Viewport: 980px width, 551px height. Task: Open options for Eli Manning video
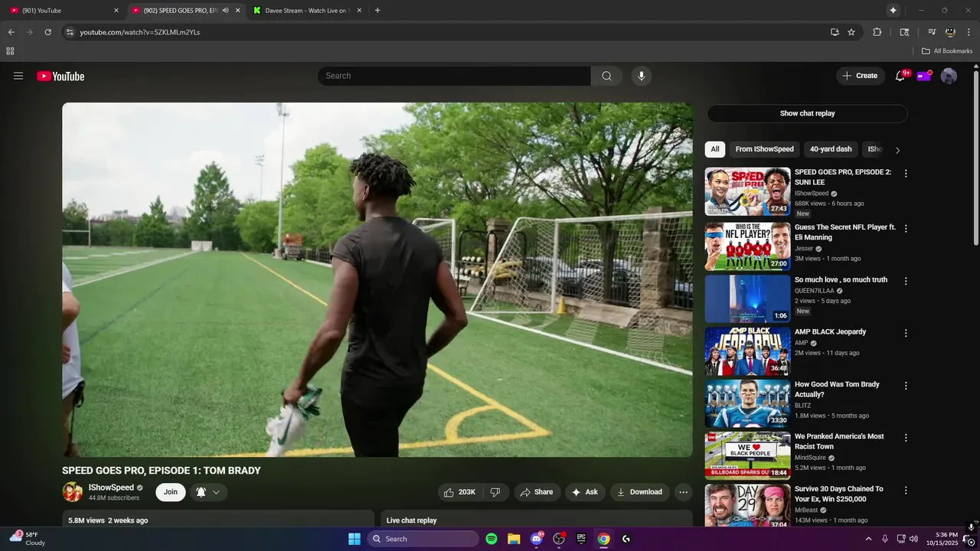coord(906,229)
